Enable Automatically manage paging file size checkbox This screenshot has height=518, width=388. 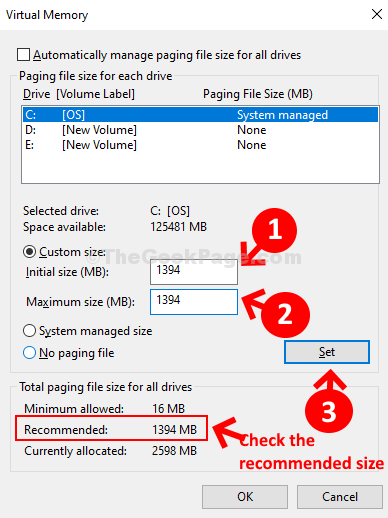click(23, 55)
